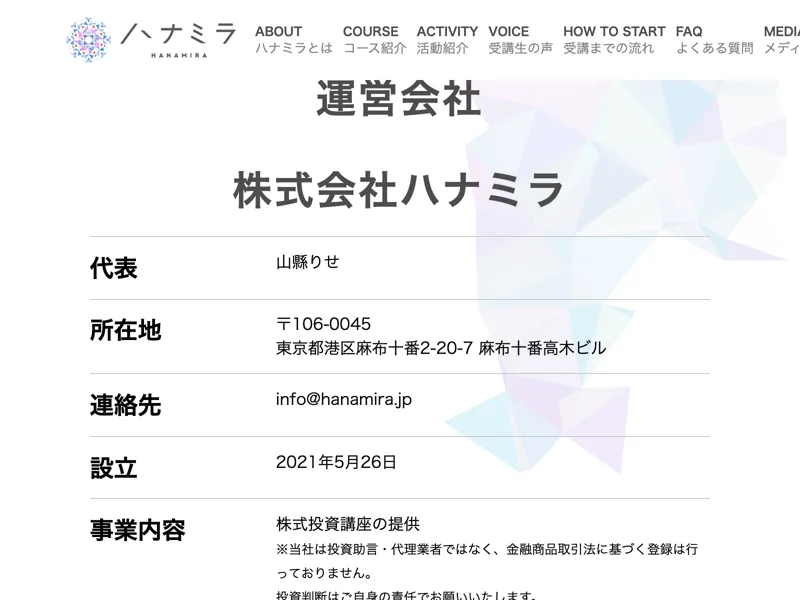Open the COURSE コース紹介 menu item
800x600 pixels.
click(374, 39)
